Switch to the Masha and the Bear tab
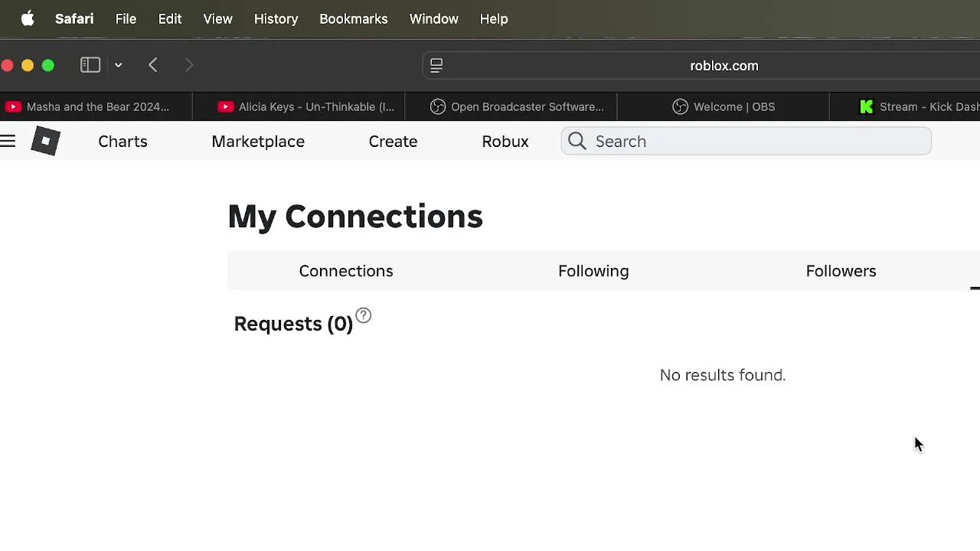The height and width of the screenshot is (551, 980). pyautogui.click(x=96, y=106)
